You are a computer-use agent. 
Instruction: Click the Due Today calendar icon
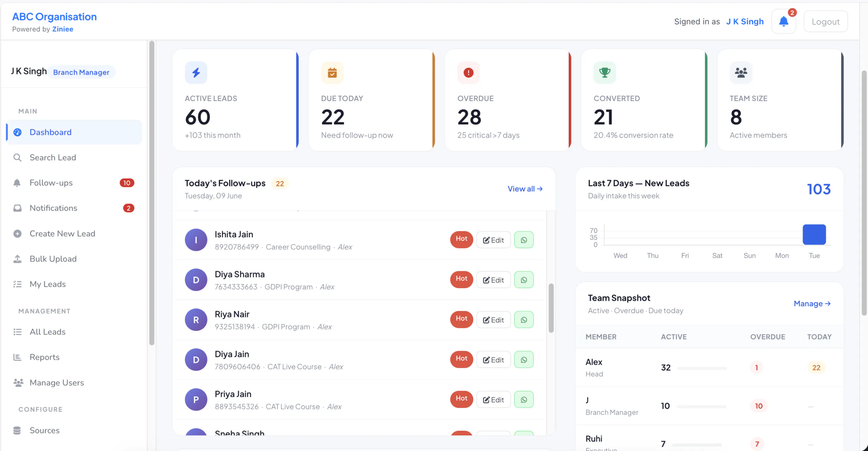[332, 73]
